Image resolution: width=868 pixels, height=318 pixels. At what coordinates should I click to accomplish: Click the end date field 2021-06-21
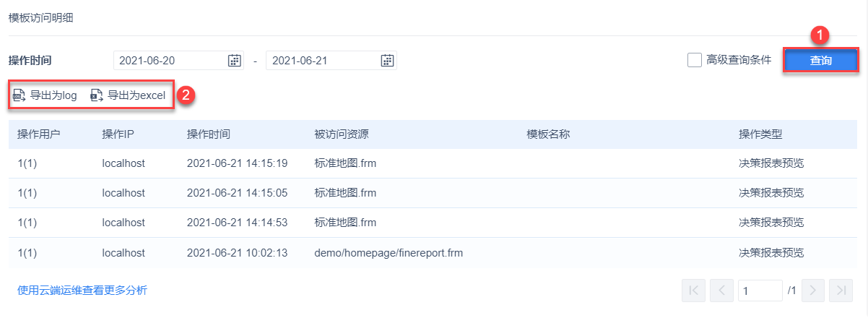321,61
